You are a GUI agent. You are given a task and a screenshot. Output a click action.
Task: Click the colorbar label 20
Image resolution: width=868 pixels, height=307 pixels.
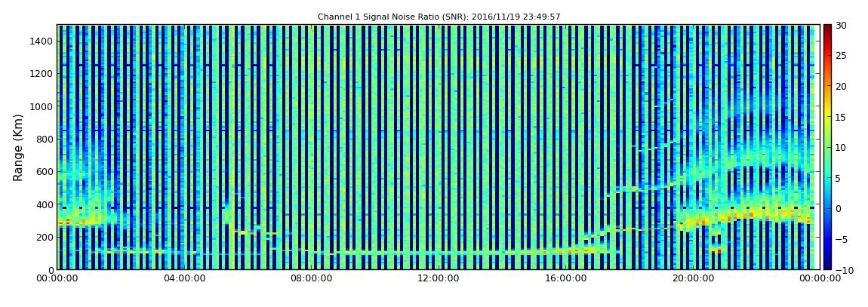coord(840,86)
